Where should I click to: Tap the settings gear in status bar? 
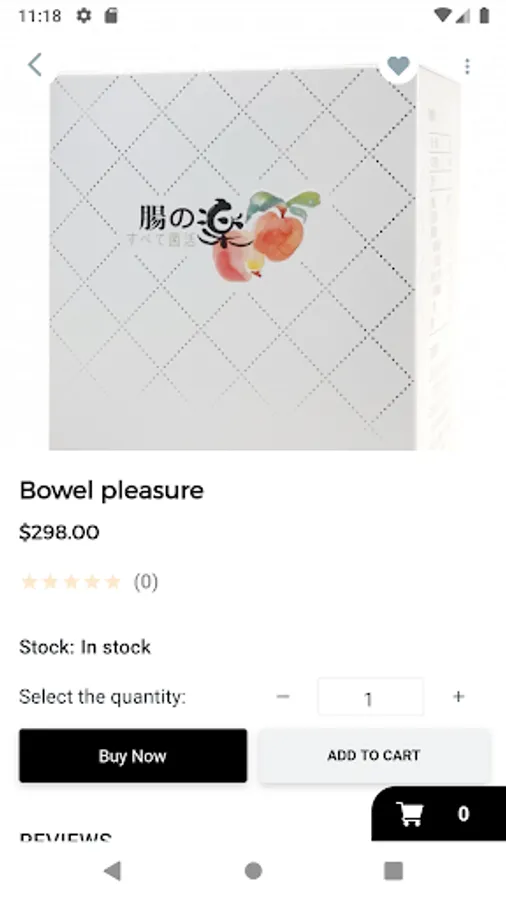coord(84,15)
